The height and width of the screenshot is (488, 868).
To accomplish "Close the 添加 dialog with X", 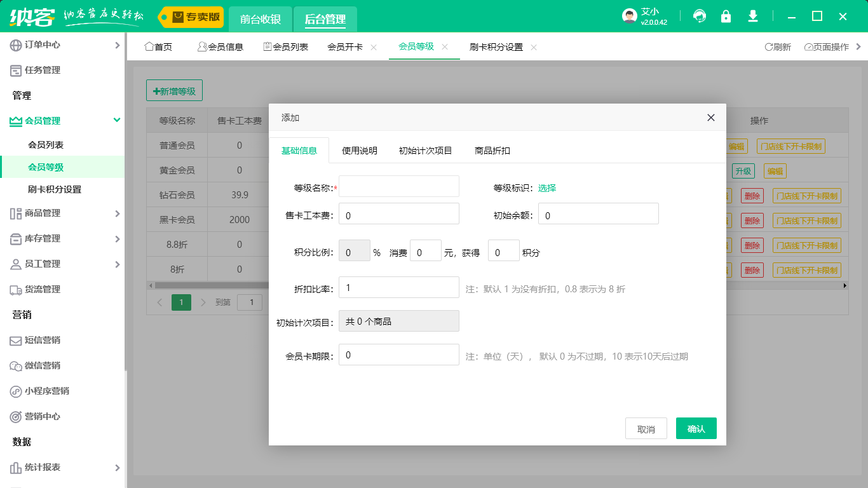I will [x=711, y=118].
